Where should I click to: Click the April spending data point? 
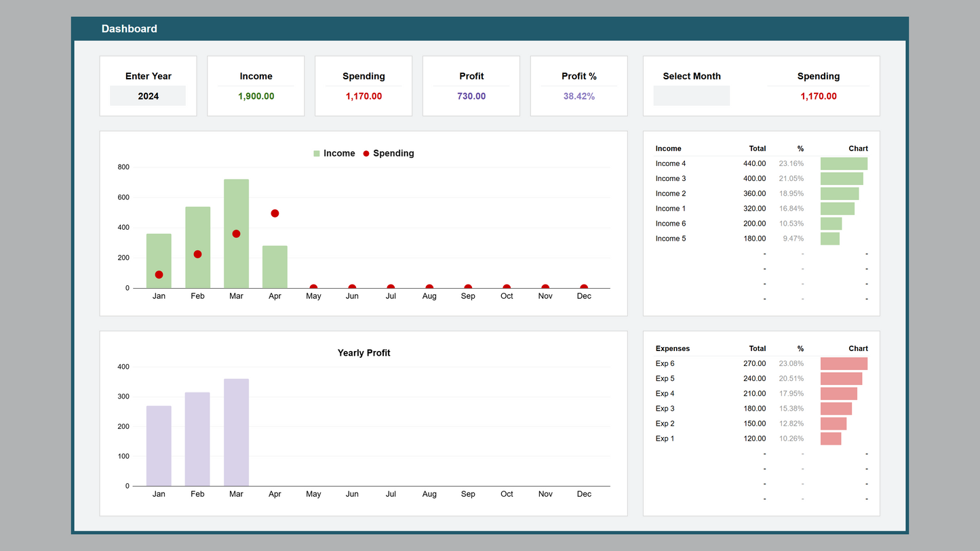coord(275,213)
